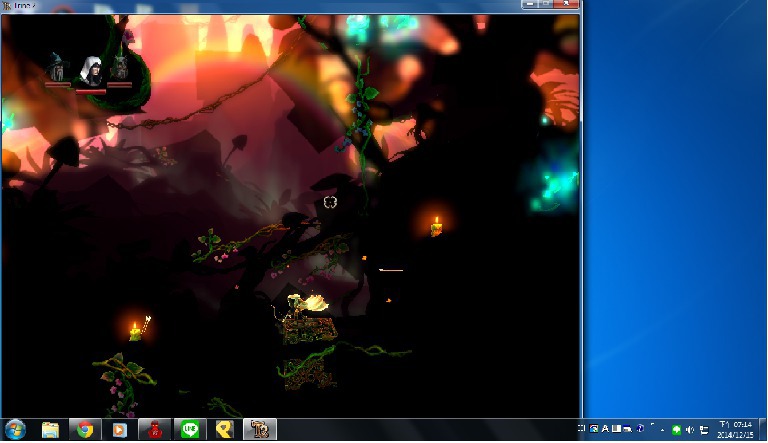The image size is (768, 443).
Task: Click the Trine 2 title bar icon
Action: coord(7,6)
